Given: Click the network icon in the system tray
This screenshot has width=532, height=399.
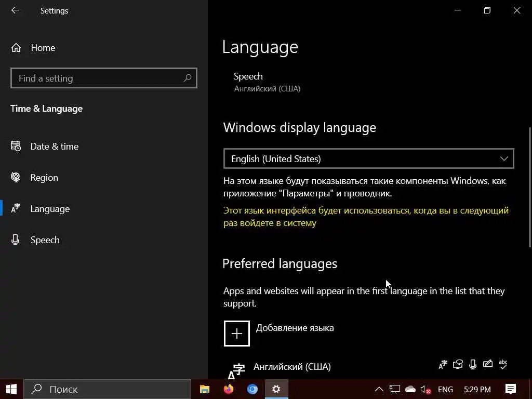Looking at the screenshot, I should click(395, 389).
